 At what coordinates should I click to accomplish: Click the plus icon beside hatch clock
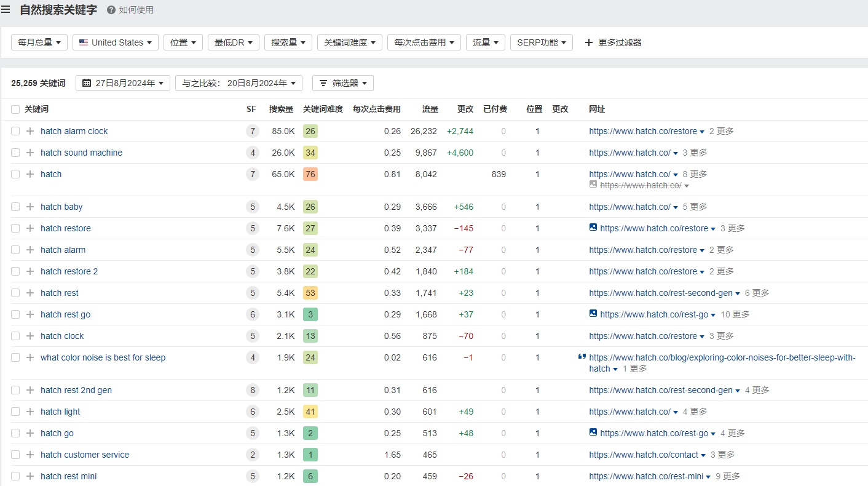pos(30,336)
